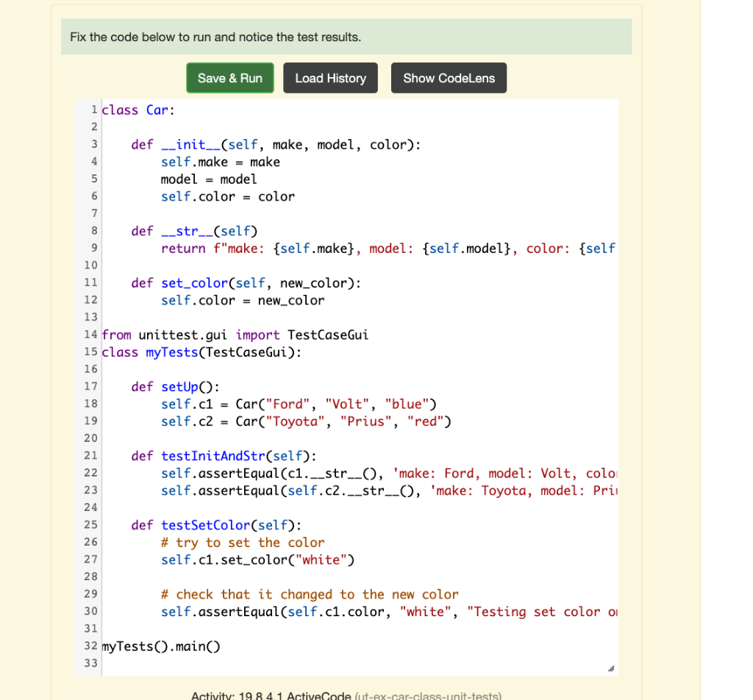Click the TestCaseGui import on line 14
Viewport: 753px width, 700px height.
328,335
